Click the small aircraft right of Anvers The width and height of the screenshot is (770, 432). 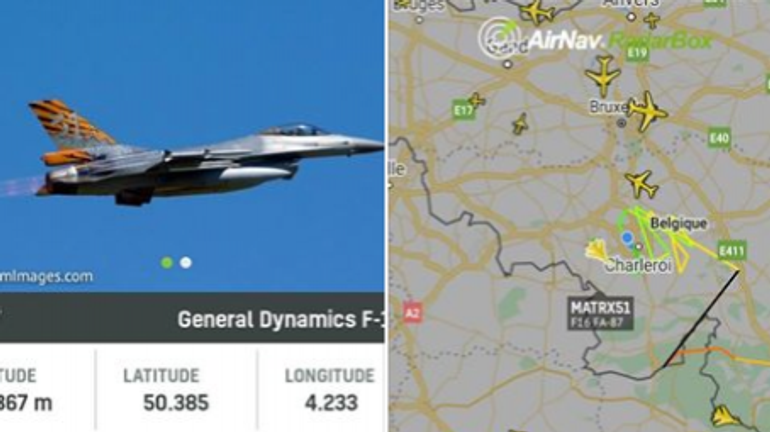tap(652, 21)
